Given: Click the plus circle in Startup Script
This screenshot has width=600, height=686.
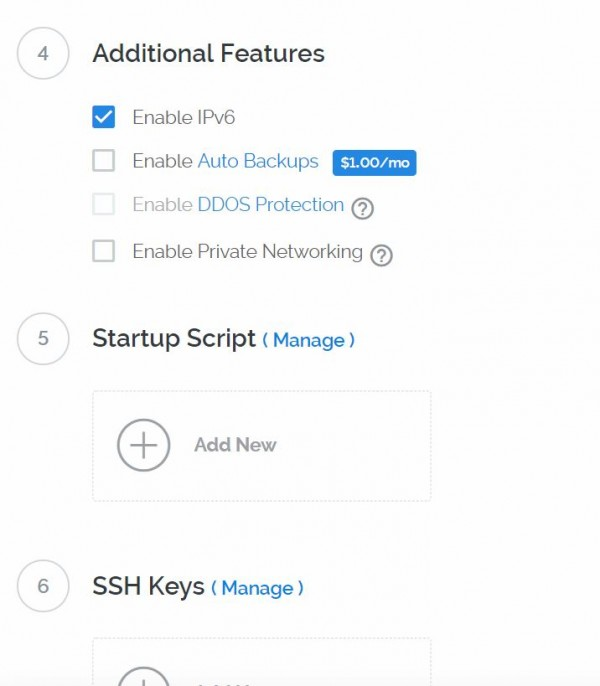Looking at the screenshot, I should [x=144, y=445].
